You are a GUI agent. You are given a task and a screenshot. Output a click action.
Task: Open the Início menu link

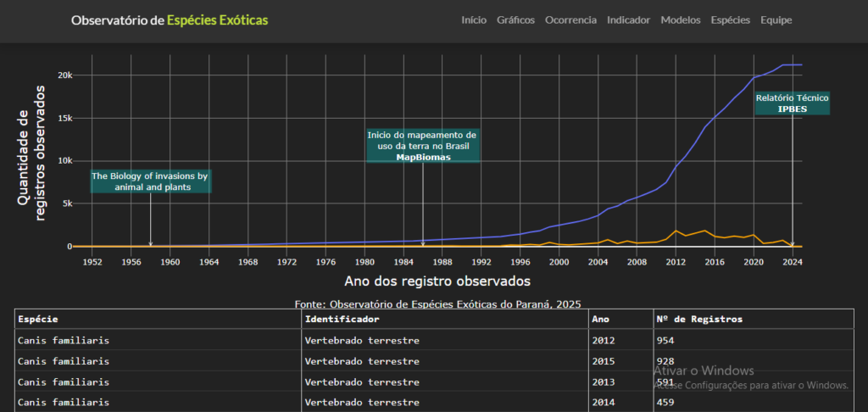(474, 20)
